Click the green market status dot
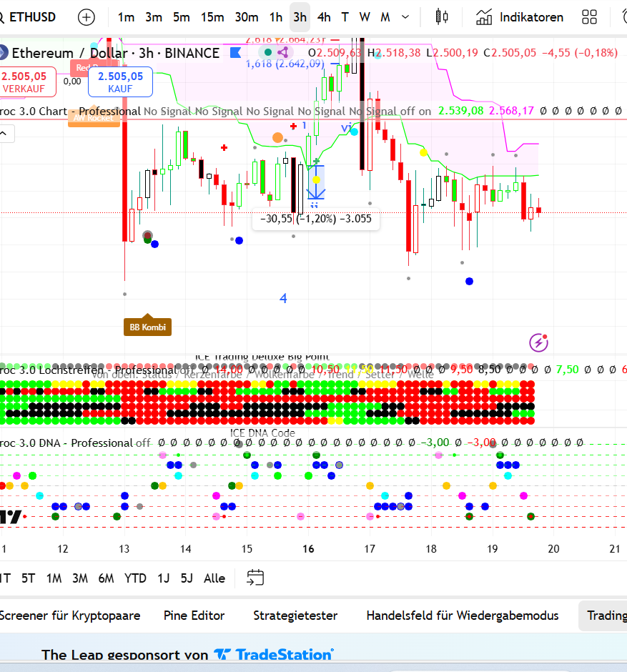The height and width of the screenshot is (672, 627). [267, 52]
